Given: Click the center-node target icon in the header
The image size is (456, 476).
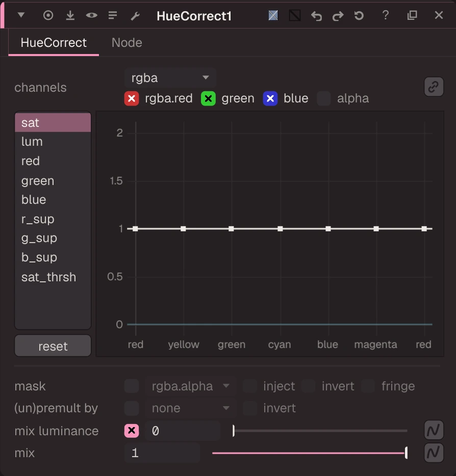Looking at the screenshot, I should (x=48, y=15).
